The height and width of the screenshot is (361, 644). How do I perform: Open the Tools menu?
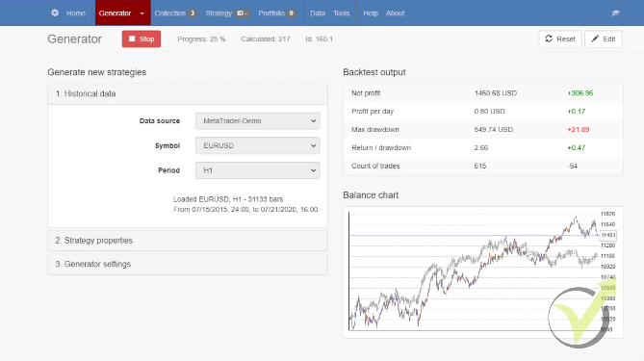pos(342,13)
